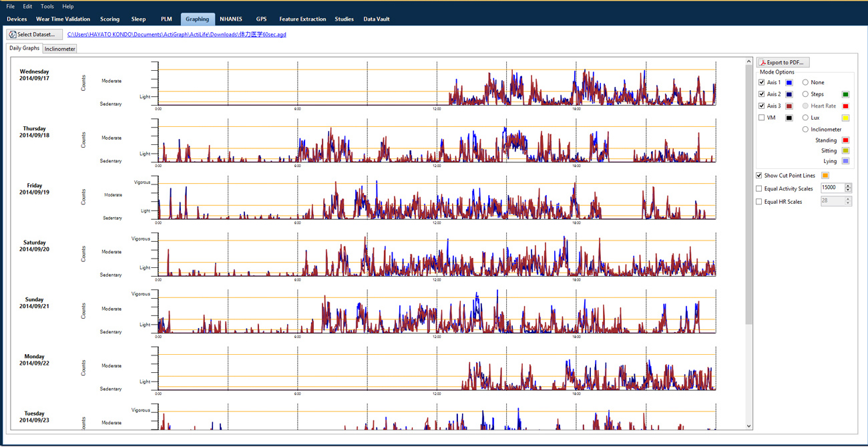Switch to the Inclinometer sub-tab
The width and height of the screenshot is (868, 447).
60,49
